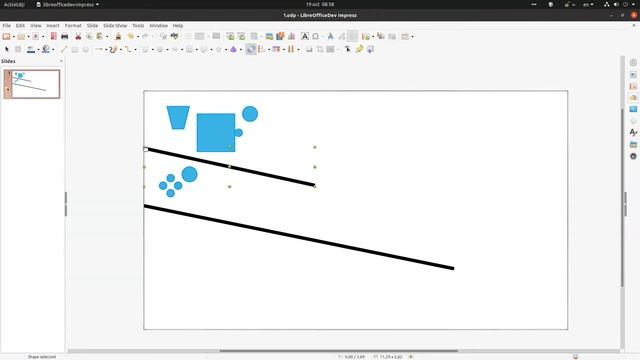Select the Insert Line tool
This screenshot has width=640, height=360.
tap(64, 49)
